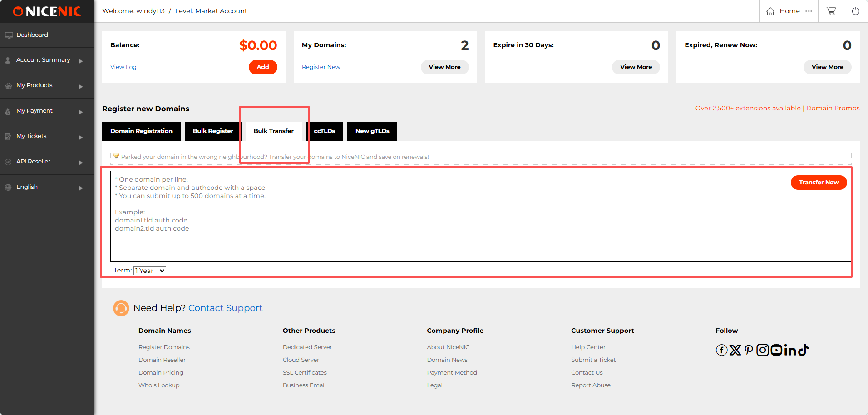This screenshot has width=868, height=415.
Task: Focus the bulk transfer domains text area
Action: pyautogui.click(x=447, y=216)
